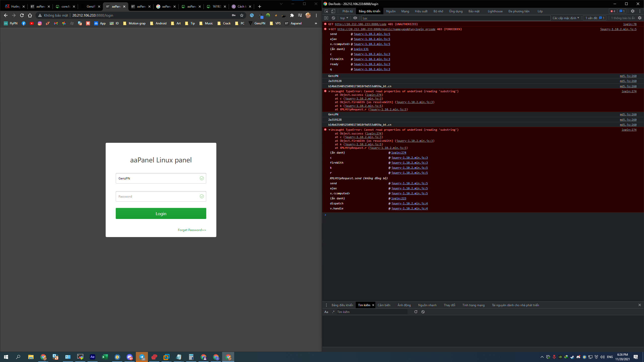This screenshot has height=362, width=644.
Task: Click the inspect element picker icon
Action: [326, 11]
